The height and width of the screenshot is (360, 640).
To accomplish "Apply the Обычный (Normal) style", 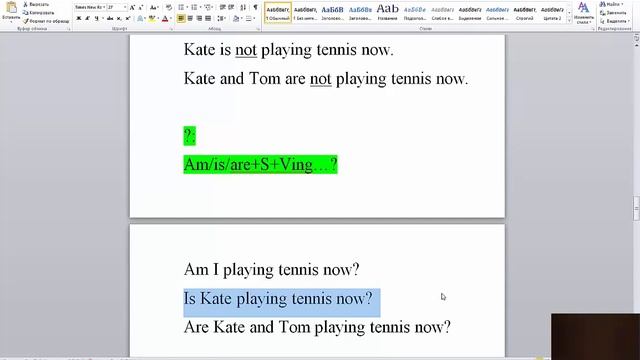I will [278, 13].
